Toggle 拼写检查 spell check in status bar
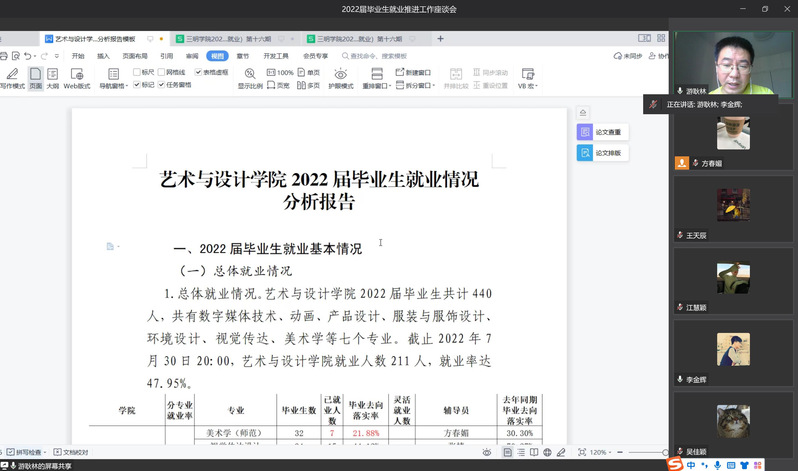 [x=26, y=452]
